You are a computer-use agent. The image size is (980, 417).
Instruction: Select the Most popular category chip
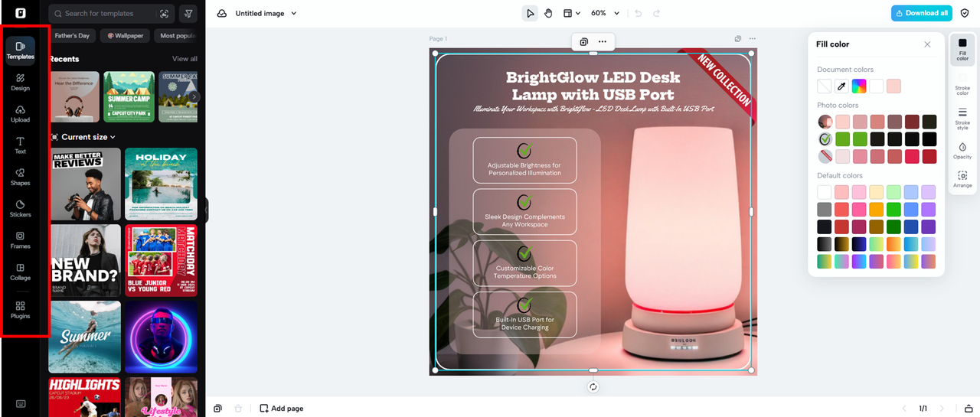point(177,36)
